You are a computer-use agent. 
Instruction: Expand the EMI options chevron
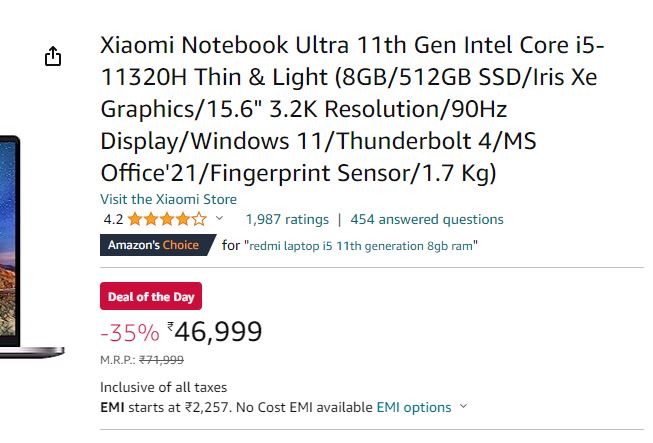point(464,406)
